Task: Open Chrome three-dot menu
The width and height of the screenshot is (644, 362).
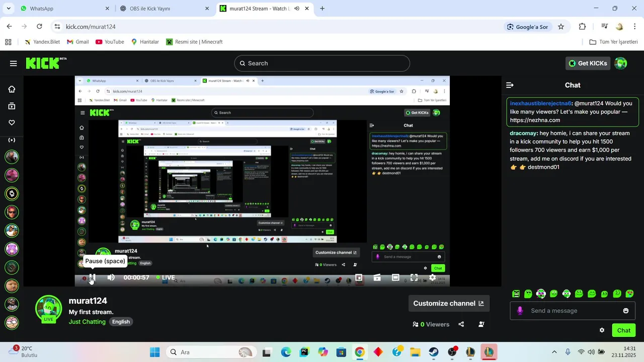Action: coord(634,27)
